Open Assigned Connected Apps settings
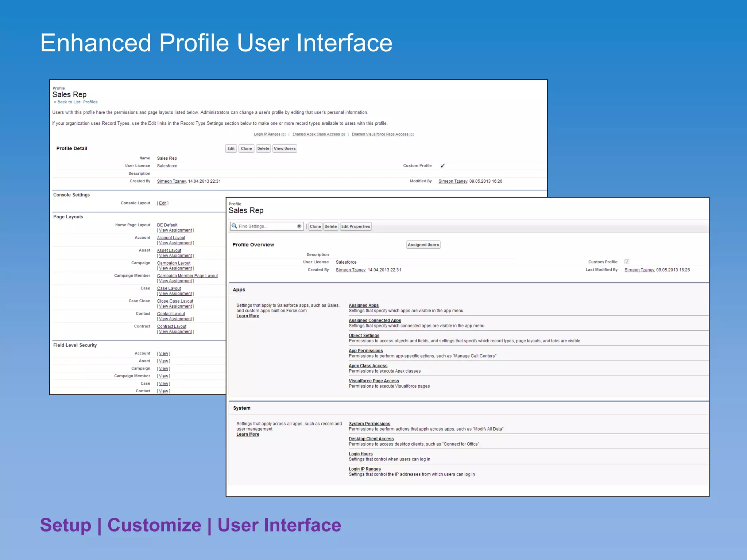 click(375, 320)
